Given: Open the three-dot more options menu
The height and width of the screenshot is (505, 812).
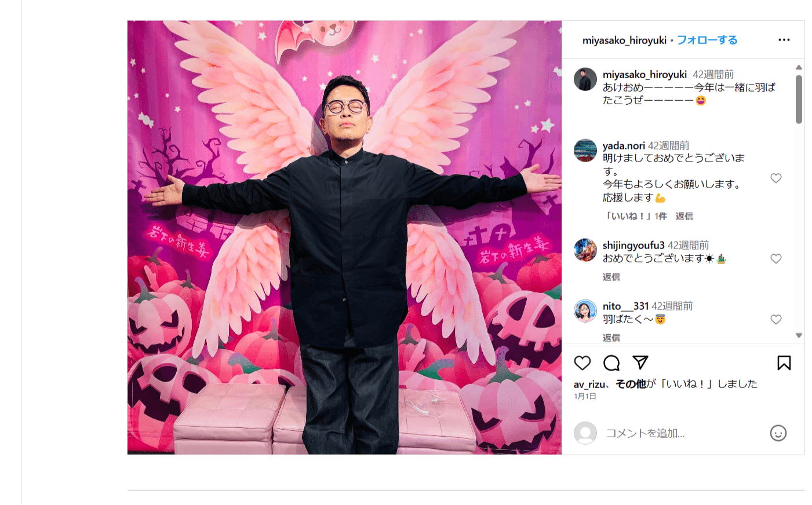Looking at the screenshot, I should [x=784, y=40].
